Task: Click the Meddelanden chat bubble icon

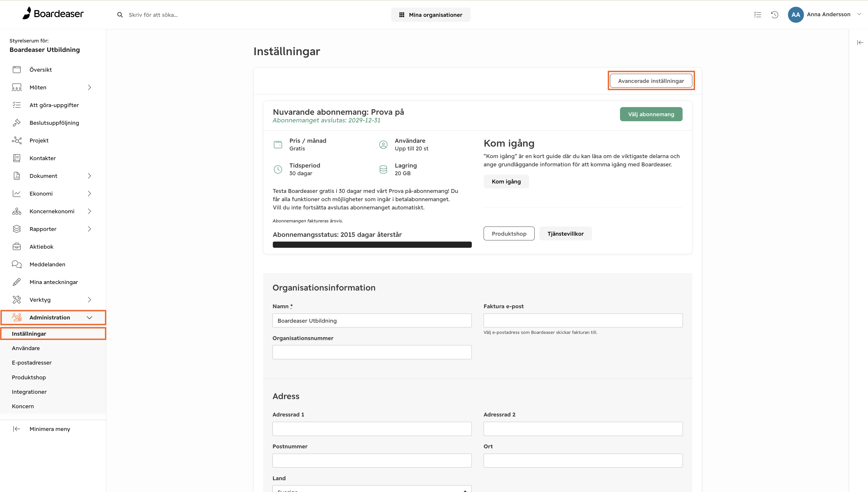Action: pos(17,264)
